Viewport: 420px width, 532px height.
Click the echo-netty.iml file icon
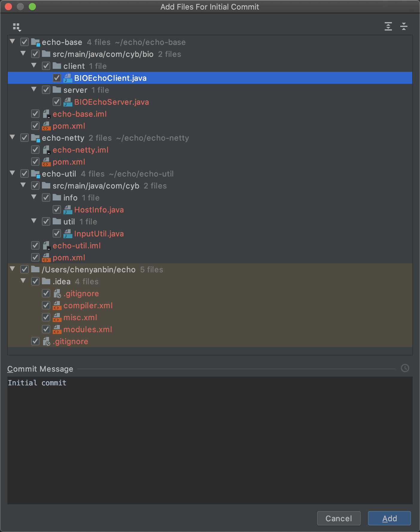pos(46,150)
